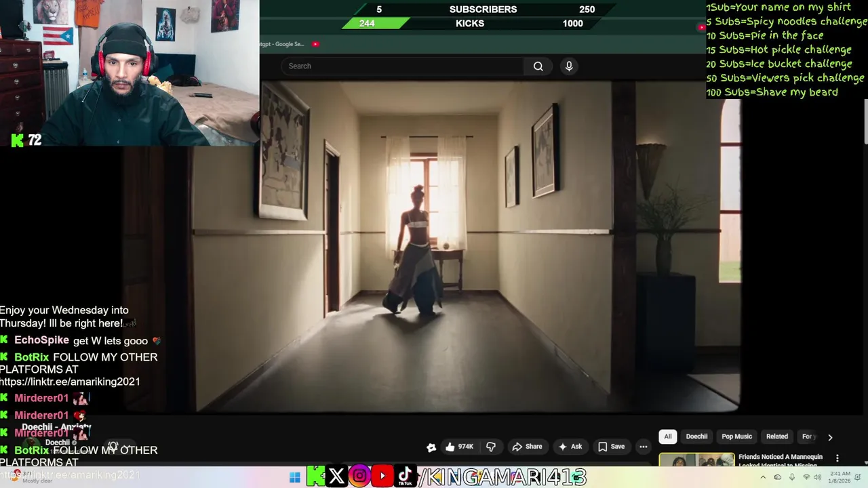Click the streamer webcam feed
868x488 pixels.
coord(130,73)
